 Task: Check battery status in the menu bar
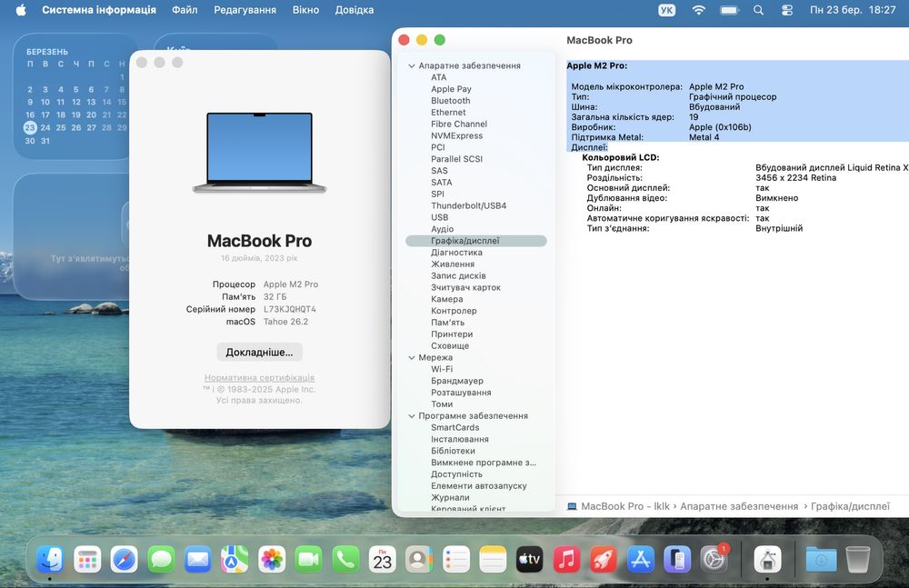(x=729, y=10)
